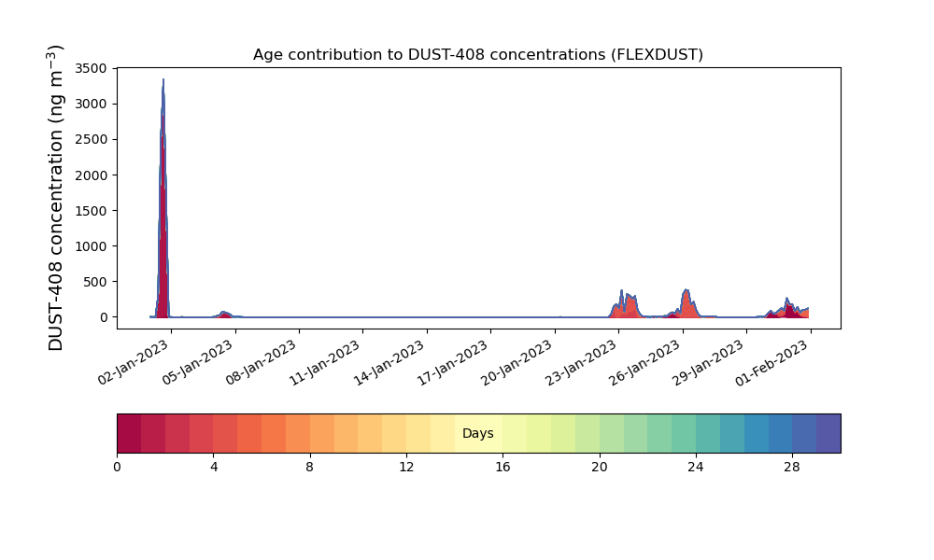Screen dimensions: 934x560
Task: Select the y-axis tick label 500
Action: (x=95, y=282)
